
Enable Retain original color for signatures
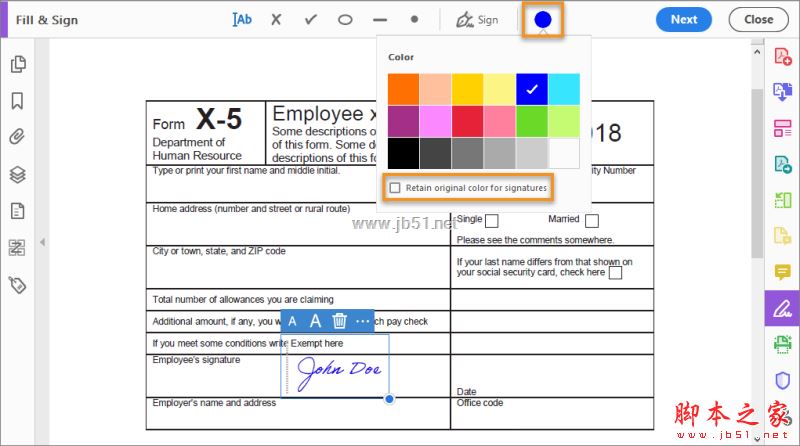(395, 188)
